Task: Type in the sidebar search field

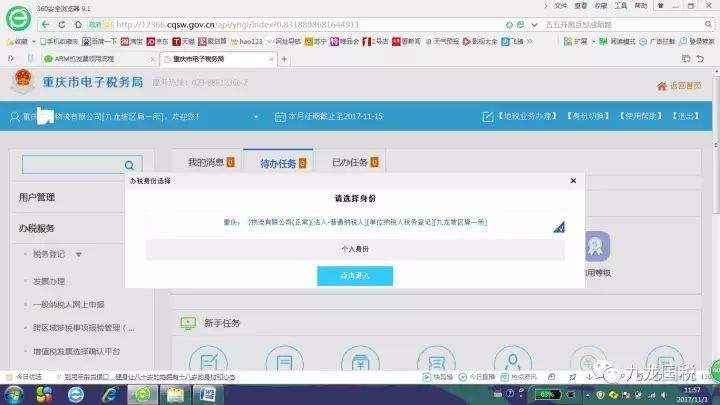Action: pyautogui.click(x=72, y=165)
